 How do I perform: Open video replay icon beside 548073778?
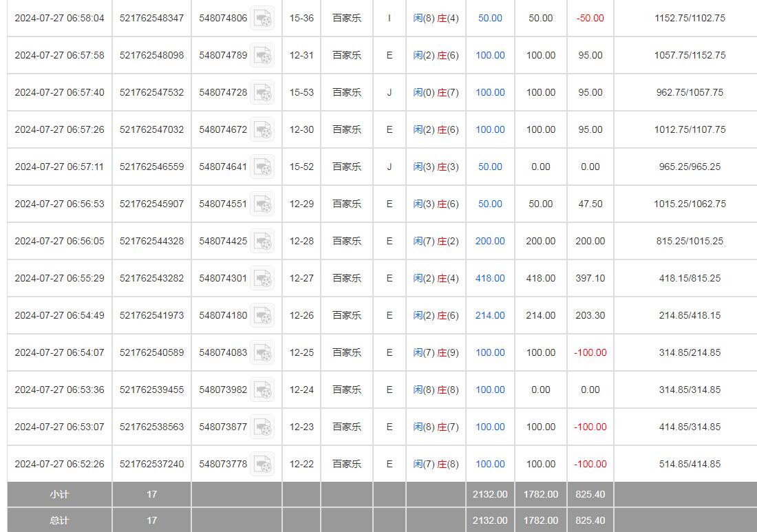[x=262, y=465]
